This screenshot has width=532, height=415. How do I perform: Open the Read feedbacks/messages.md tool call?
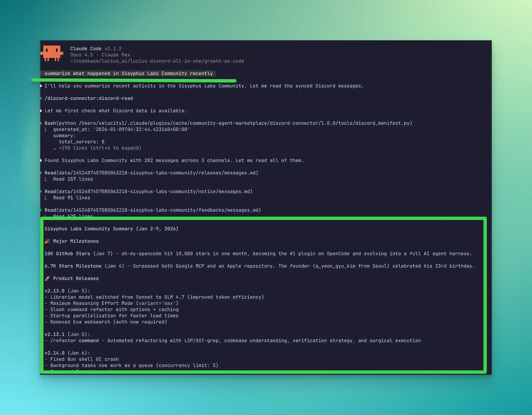(x=152, y=210)
